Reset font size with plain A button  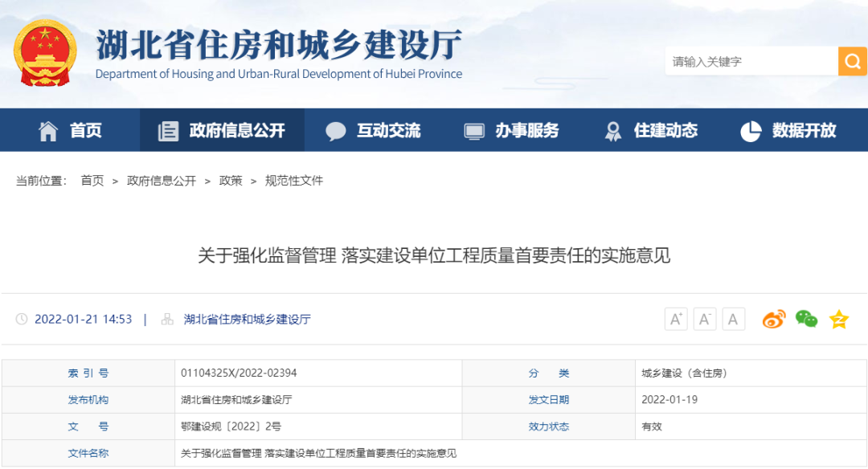(733, 319)
